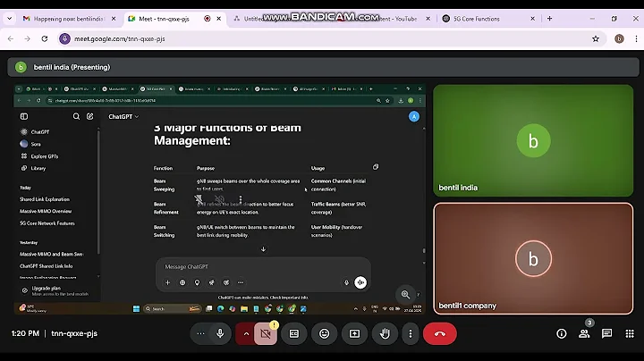Open Sora in ChatGPT sidebar
This screenshot has height=361, width=644.
36,144
